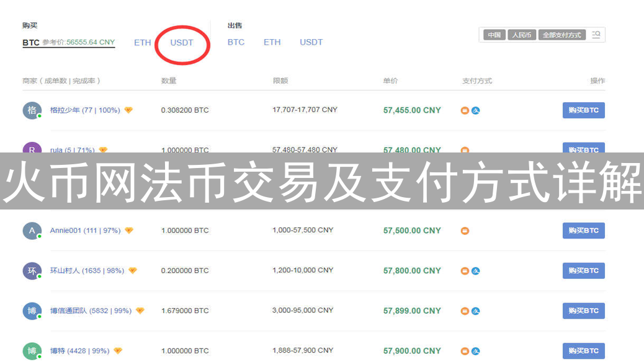This screenshot has height=362, width=644.
Task: Click the diamond badge next to 博特
Action: (x=118, y=351)
